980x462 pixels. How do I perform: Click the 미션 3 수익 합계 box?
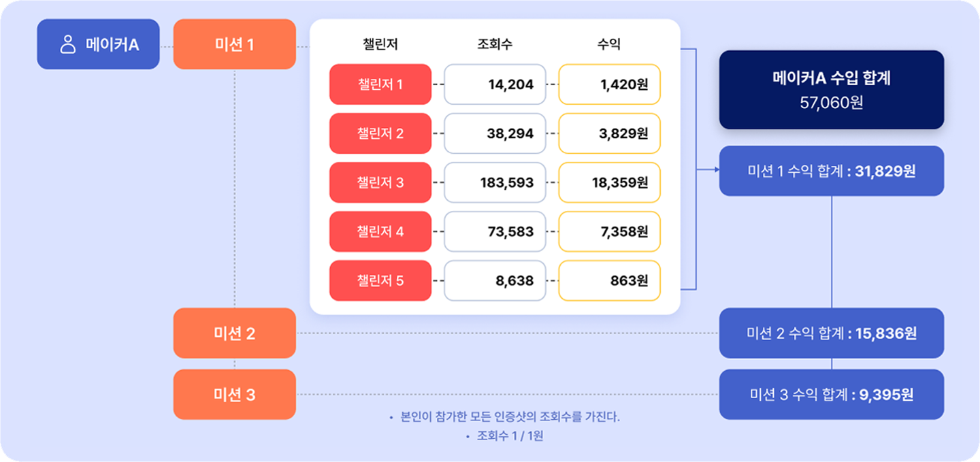click(832, 395)
